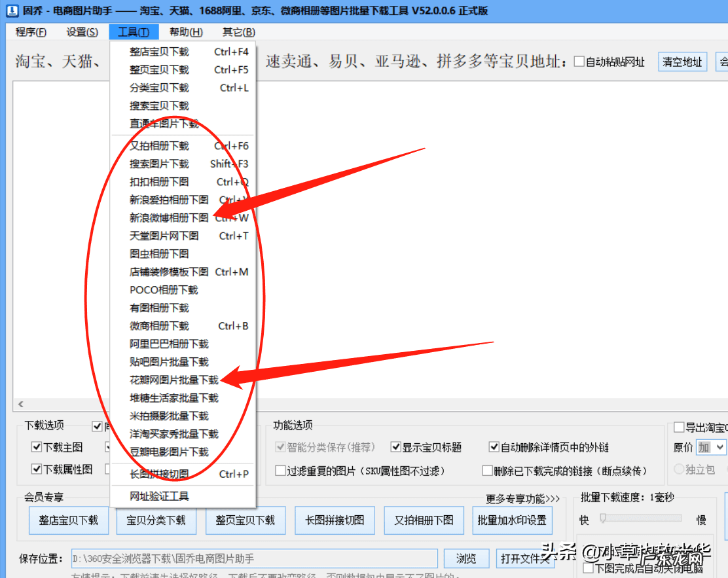Open the 设置(S) menu
The width and height of the screenshot is (728, 578).
[x=81, y=31]
